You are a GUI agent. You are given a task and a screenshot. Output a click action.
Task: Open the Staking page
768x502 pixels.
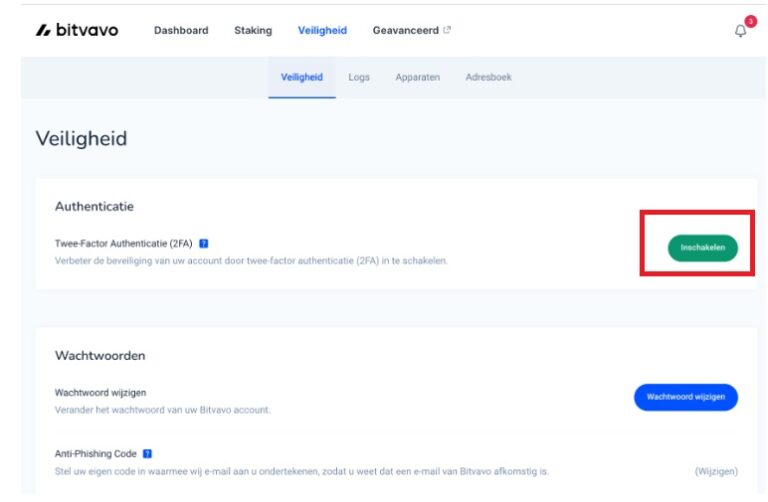(253, 30)
